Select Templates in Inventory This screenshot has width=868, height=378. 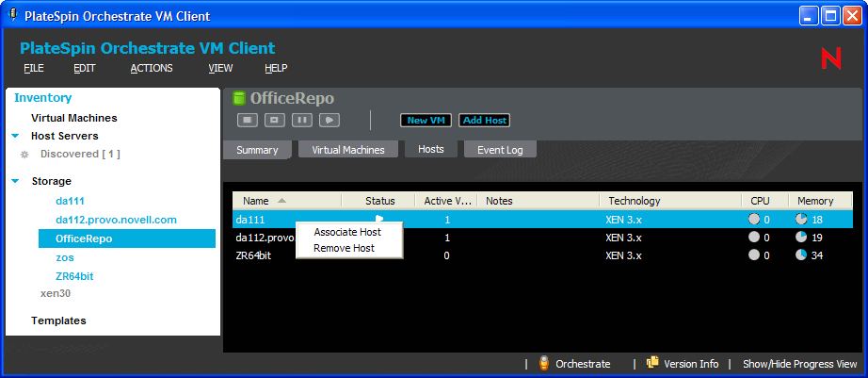tap(58, 320)
